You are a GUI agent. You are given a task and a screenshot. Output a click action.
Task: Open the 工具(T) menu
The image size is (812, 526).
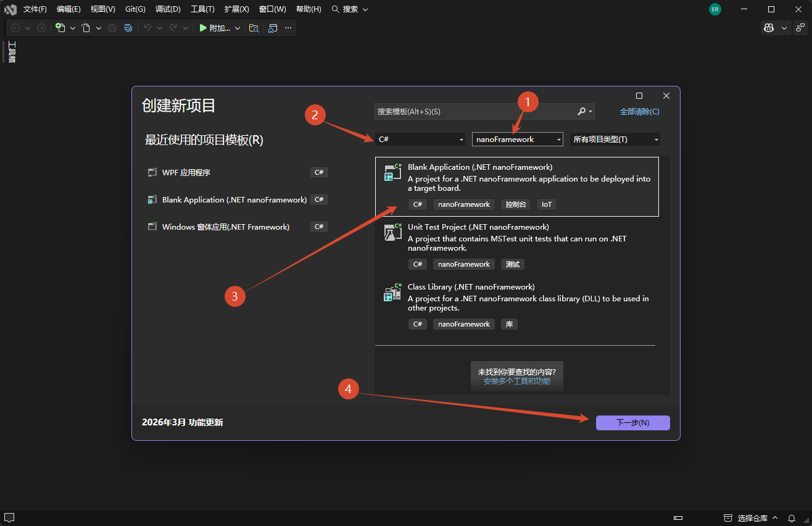point(202,9)
